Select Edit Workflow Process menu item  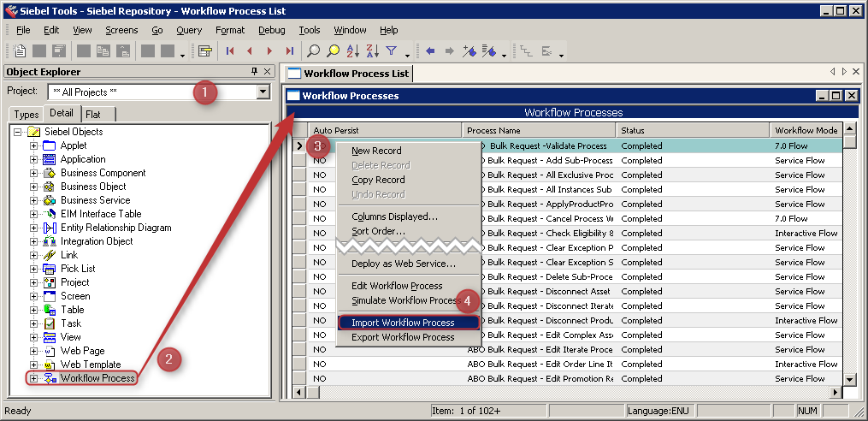(409, 286)
